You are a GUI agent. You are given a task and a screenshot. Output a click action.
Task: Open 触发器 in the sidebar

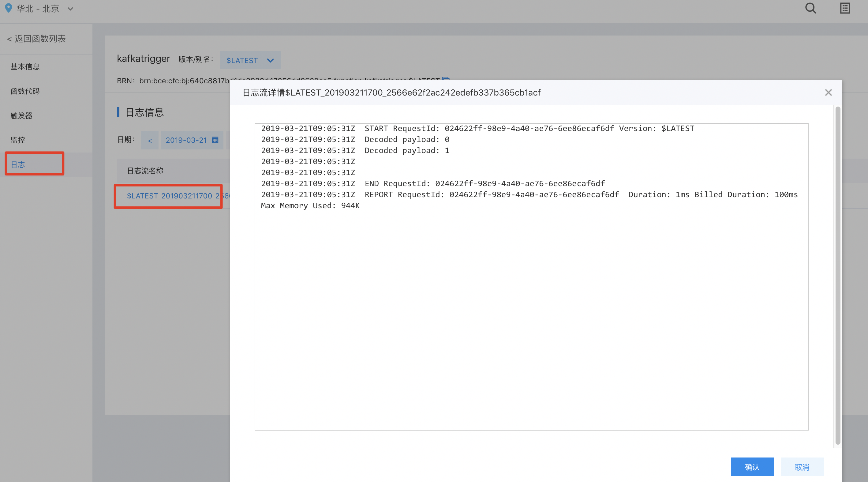[21, 116]
